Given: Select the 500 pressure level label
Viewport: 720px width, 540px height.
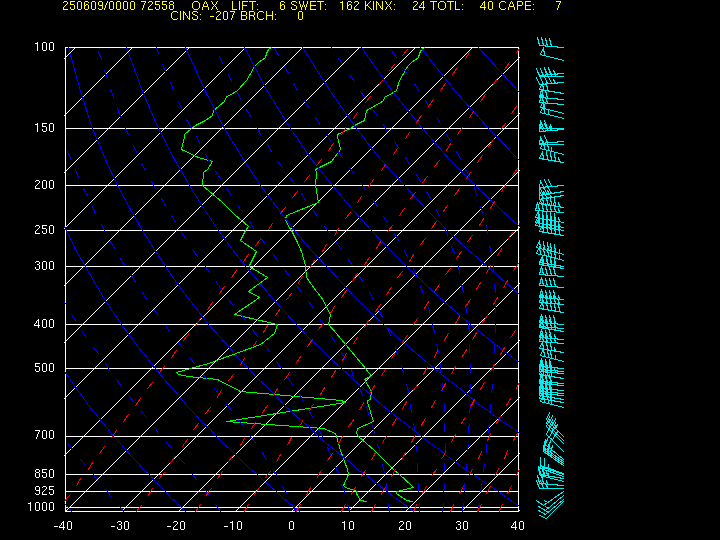Looking at the screenshot, I should [44, 368].
